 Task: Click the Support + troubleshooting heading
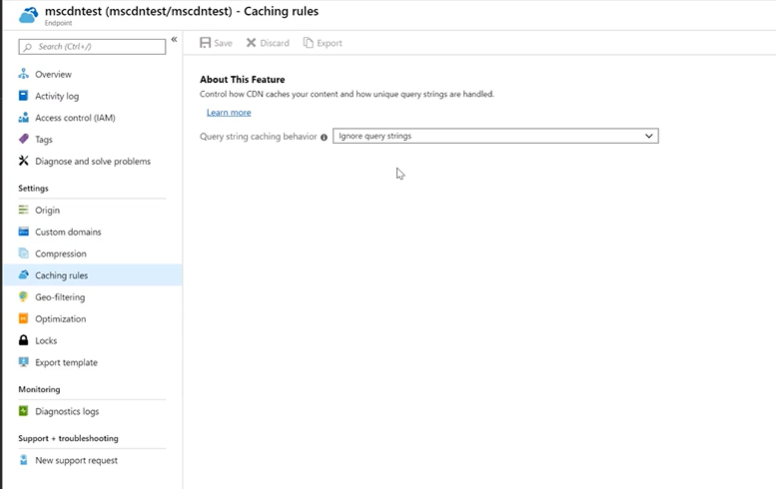click(x=68, y=438)
